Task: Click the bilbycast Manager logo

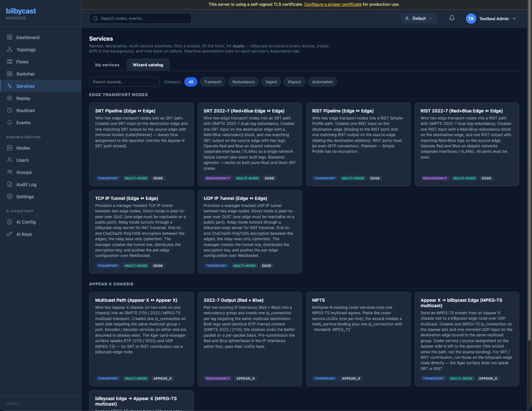Action: click(x=21, y=13)
